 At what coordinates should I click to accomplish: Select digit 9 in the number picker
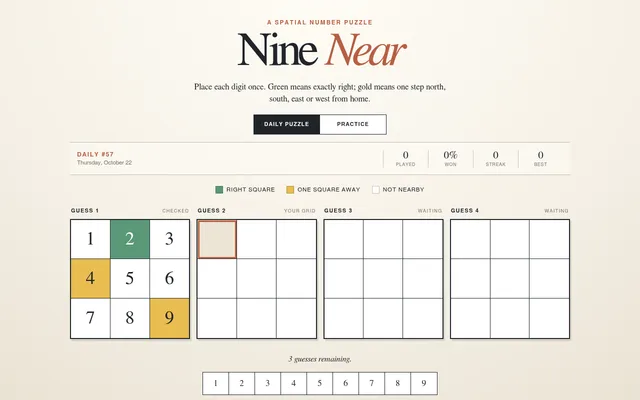(424, 383)
